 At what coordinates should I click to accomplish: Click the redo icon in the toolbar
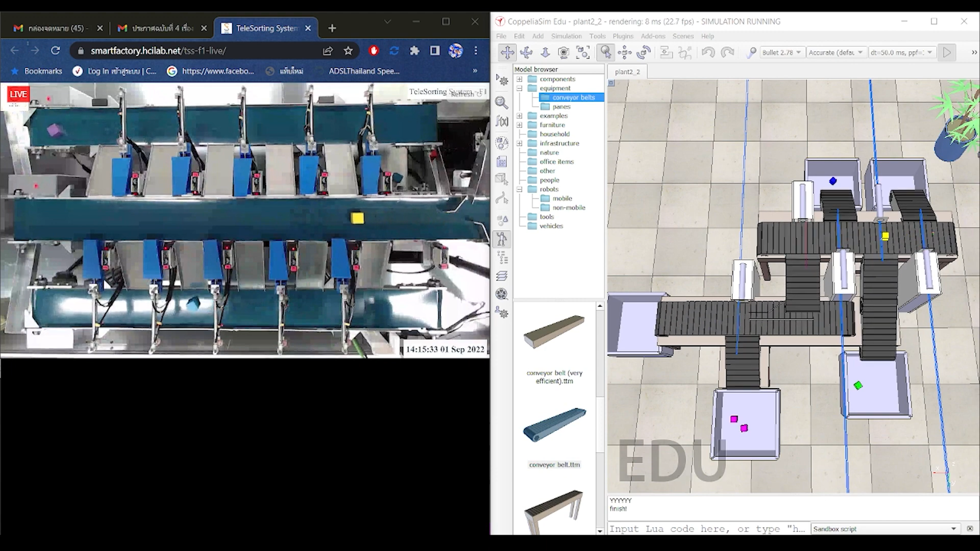click(727, 52)
